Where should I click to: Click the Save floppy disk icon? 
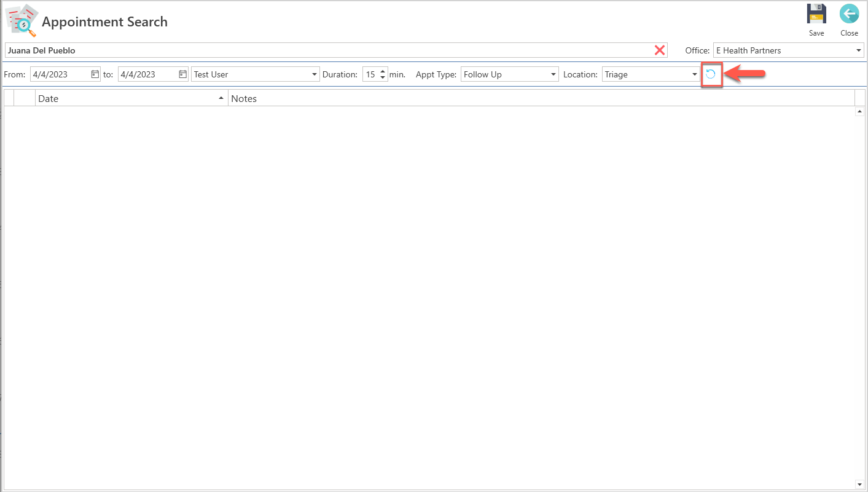click(816, 14)
